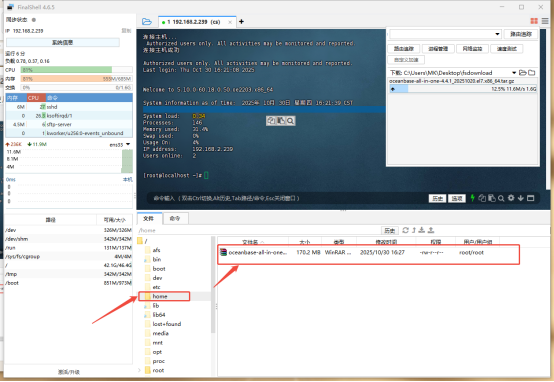Copy text with floating terminal copy icon
Image resolution: width=554 pixels, height=382 pixels.
271,121
